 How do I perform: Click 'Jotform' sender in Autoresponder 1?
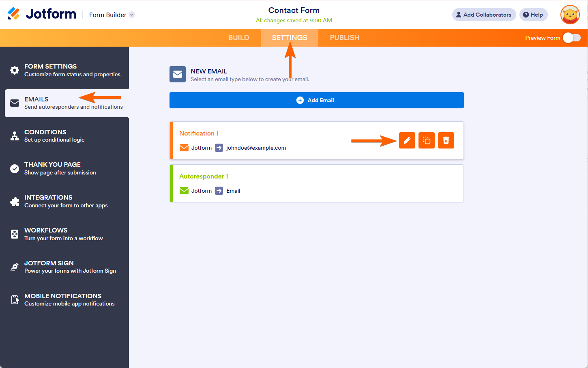(202, 191)
